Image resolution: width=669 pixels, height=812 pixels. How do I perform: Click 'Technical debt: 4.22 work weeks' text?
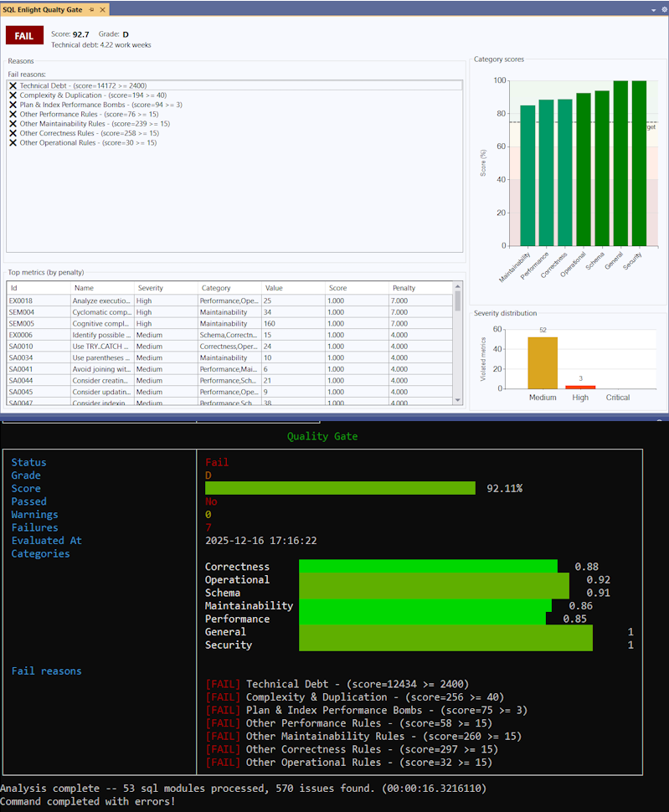tap(101, 45)
